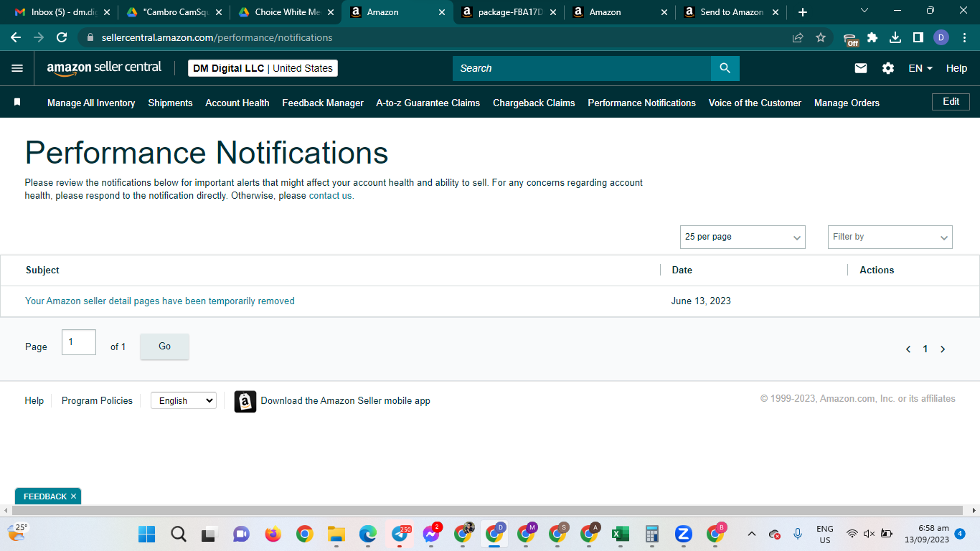Reload the current page

coord(62,37)
